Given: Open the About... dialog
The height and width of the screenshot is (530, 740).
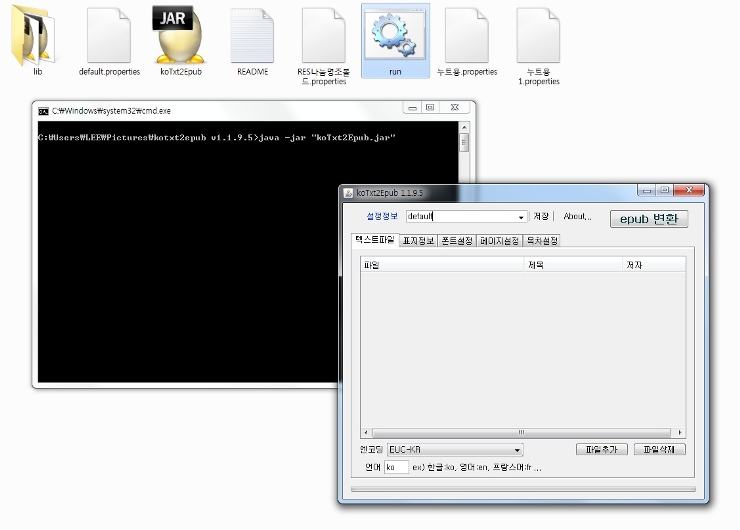Looking at the screenshot, I should 577,216.
